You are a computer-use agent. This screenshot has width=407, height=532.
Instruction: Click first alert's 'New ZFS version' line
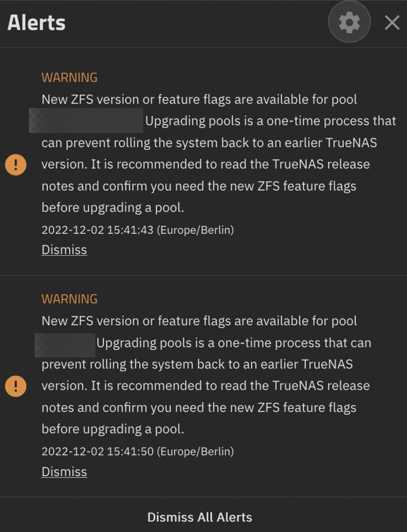[x=200, y=99]
